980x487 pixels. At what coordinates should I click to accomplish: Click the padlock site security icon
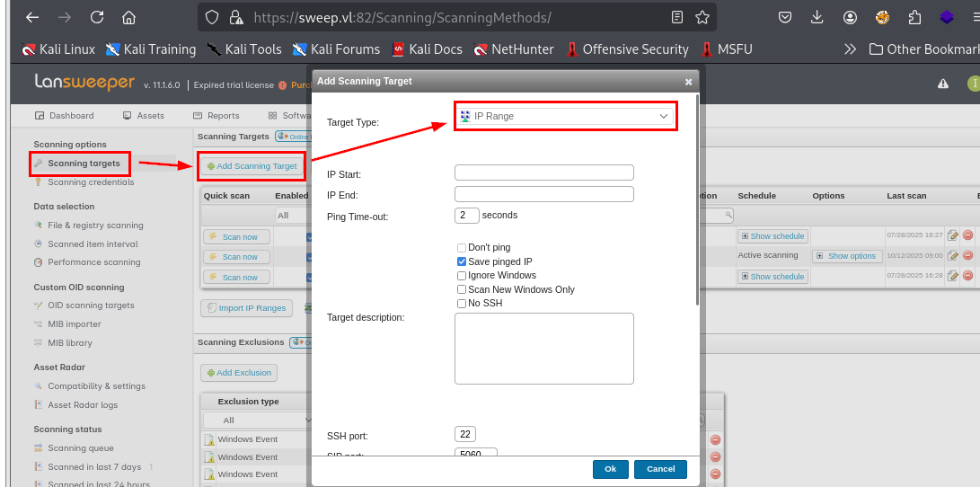pyautogui.click(x=235, y=17)
